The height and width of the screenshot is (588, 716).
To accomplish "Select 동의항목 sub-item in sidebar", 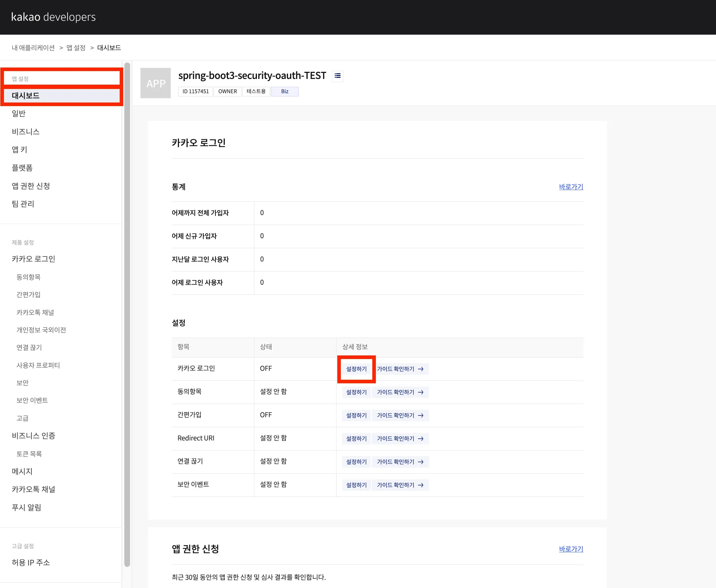I will coord(29,277).
